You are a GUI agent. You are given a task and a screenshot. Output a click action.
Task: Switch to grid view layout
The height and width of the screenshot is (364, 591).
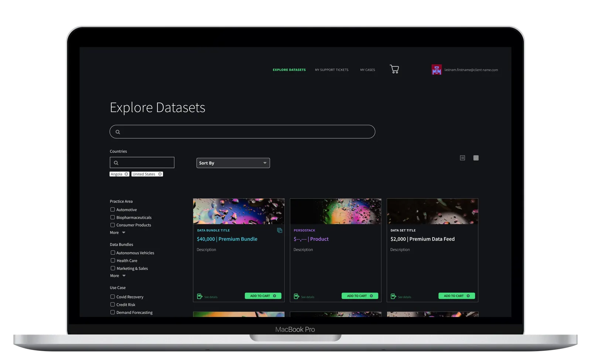click(476, 158)
